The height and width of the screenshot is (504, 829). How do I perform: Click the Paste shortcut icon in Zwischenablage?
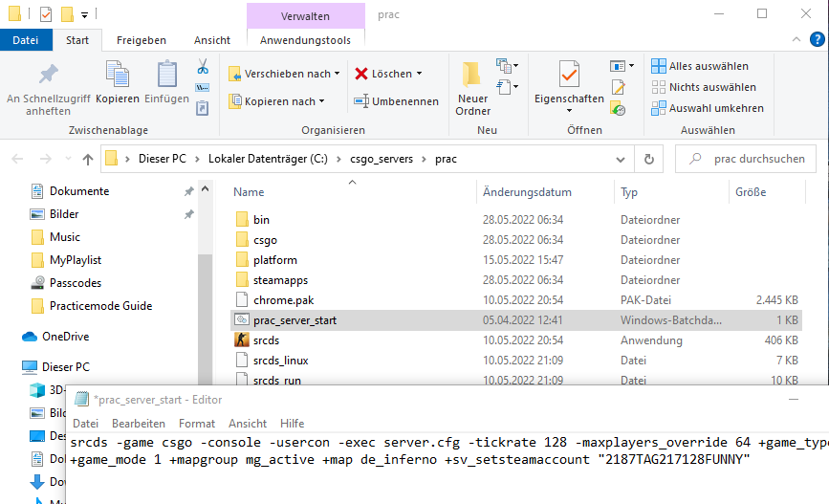coord(203,108)
